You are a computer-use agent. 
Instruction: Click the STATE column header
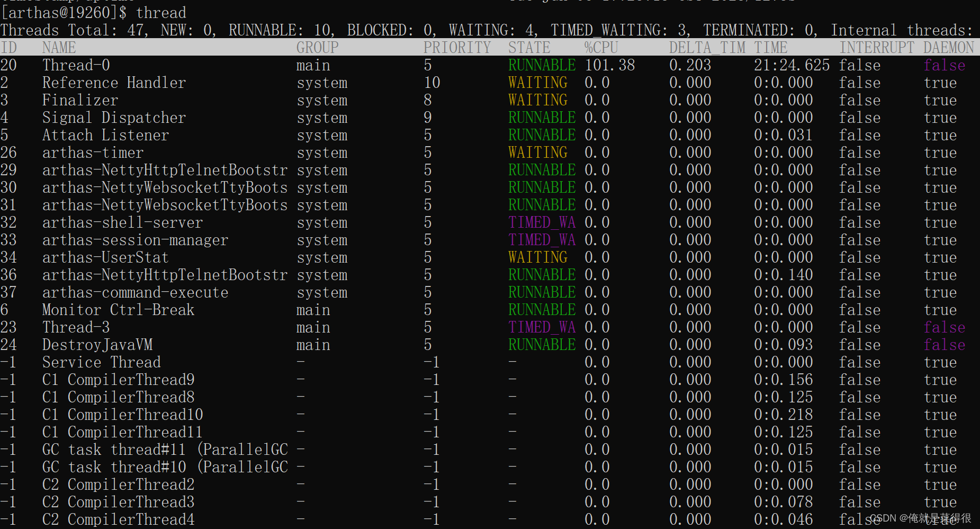529,48
